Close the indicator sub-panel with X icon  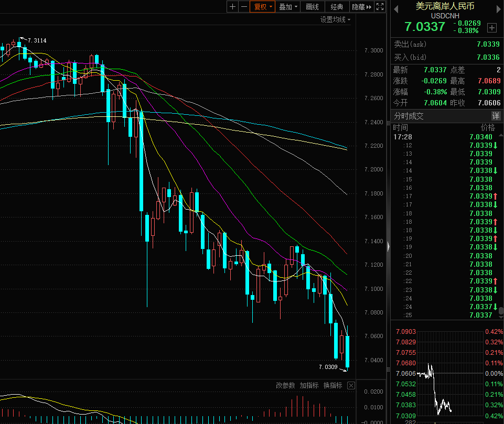pyautogui.click(x=351, y=386)
